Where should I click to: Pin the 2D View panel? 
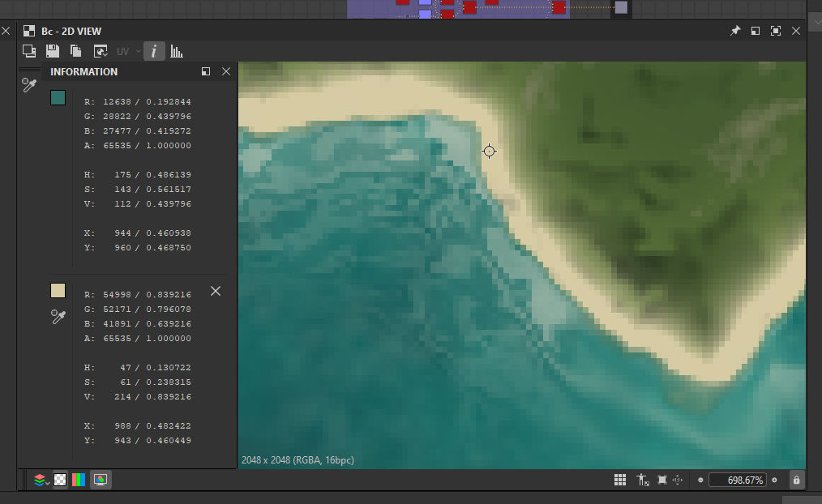735,31
